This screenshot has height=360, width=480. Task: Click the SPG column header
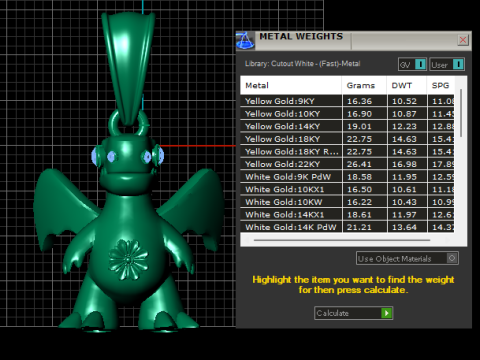(441, 85)
